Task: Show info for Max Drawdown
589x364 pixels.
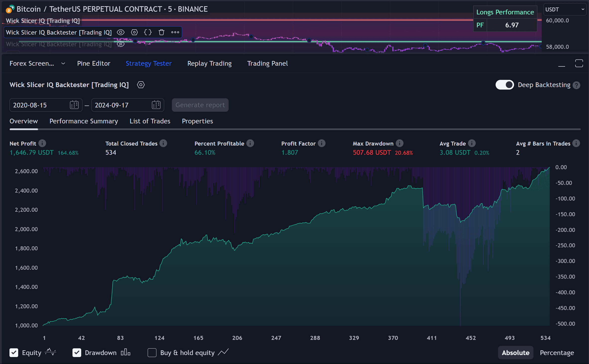Action: pyautogui.click(x=400, y=143)
